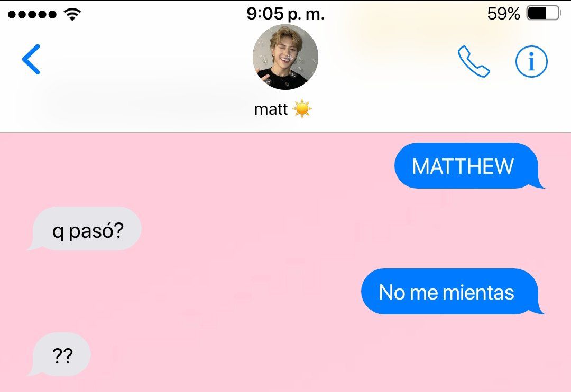The width and height of the screenshot is (571, 392).
Task: Open matt's circular profile photo
Action: click(285, 57)
